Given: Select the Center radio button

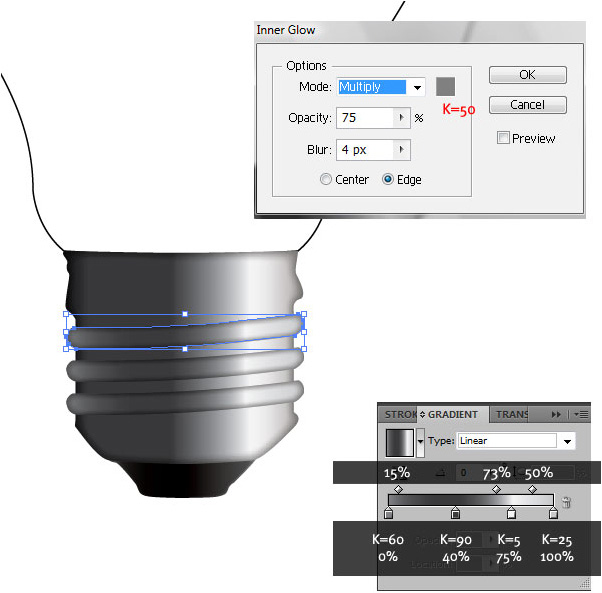Looking at the screenshot, I should pyautogui.click(x=326, y=180).
